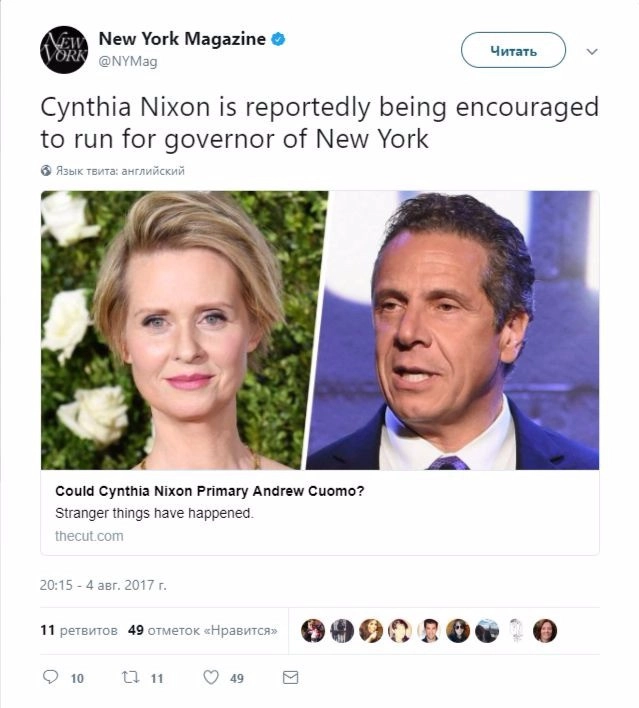Click the Язык твита: английский label
639x708 pixels.
pyautogui.click(x=120, y=171)
